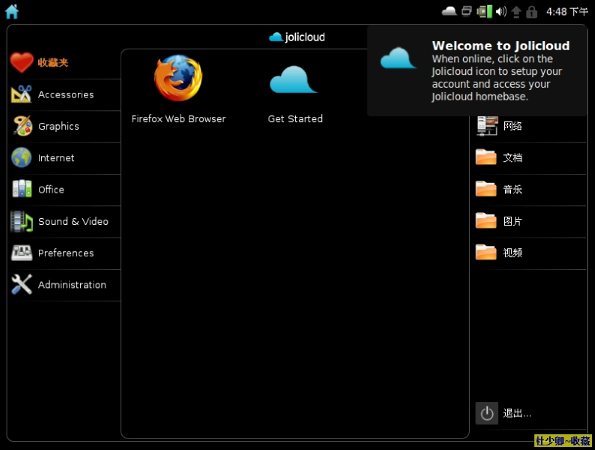Select the heart Favorites category
Viewport: 595px width, 450px height.
[x=64, y=63]
